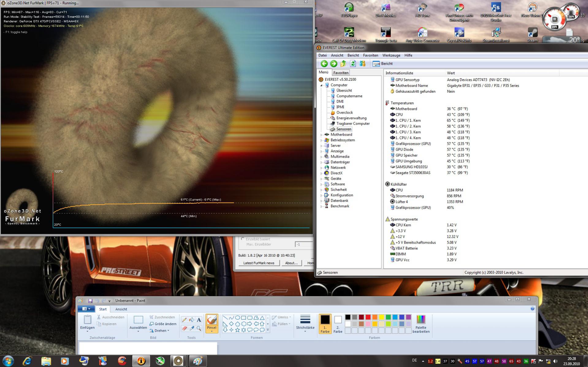Open the Paint application menu button

[x=86, y=309]
